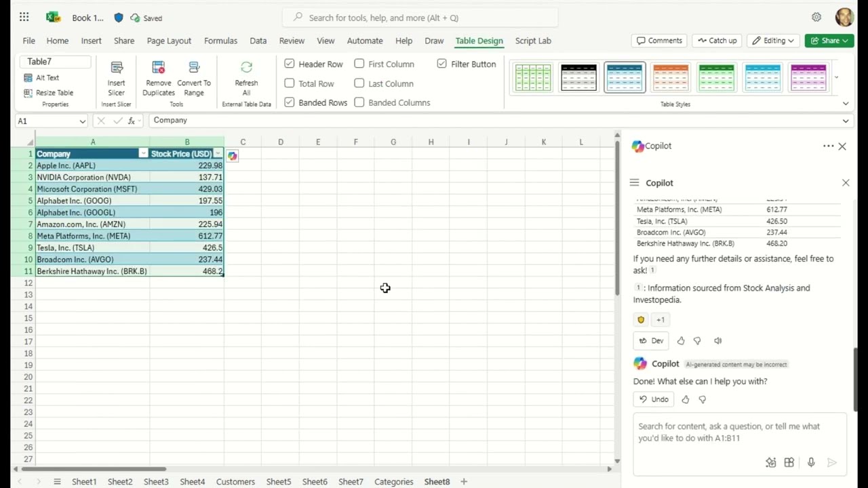Open the Stock Price column filter dropdown

(x=218, y=154)
